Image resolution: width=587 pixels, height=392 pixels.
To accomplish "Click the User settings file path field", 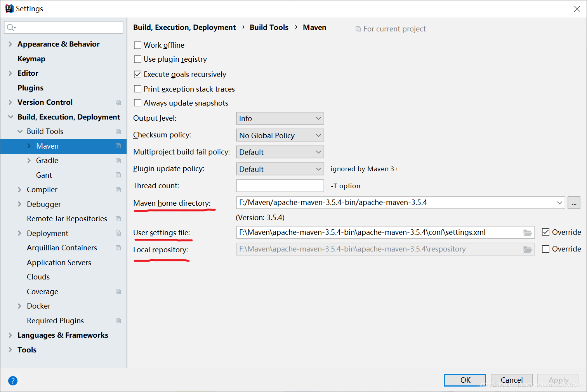I will (x=385, y=232).
